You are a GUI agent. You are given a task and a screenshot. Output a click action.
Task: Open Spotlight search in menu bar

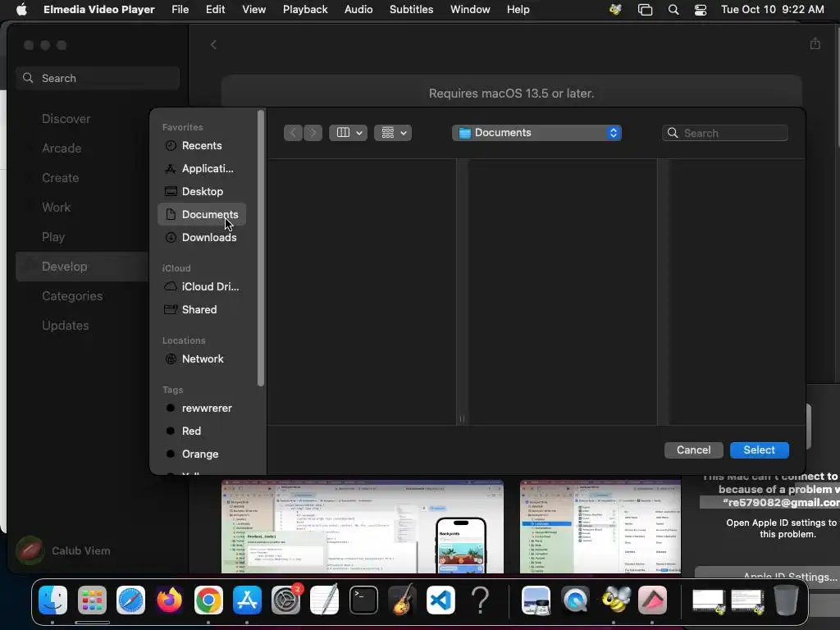click(x=673, y=10)
